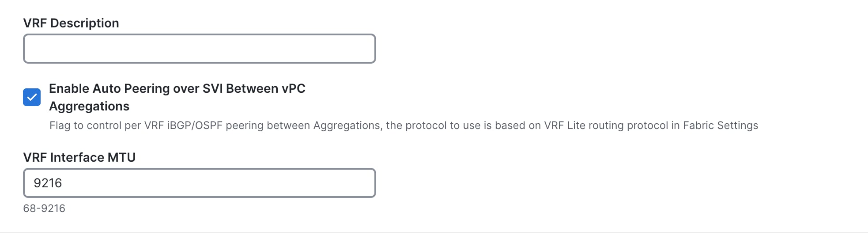Click the VRF Description label
This screenshot has width=868, height=243.
coord(71,23)
